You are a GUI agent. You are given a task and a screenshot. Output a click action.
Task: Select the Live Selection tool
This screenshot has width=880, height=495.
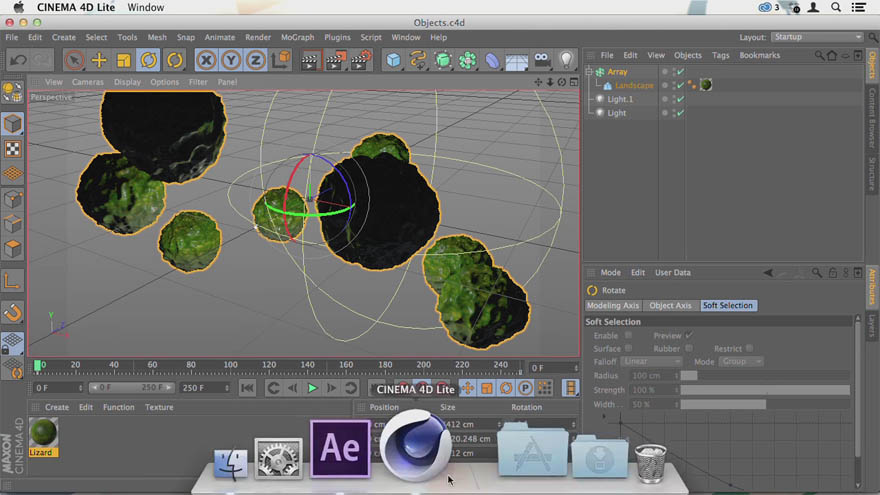(74, 60)
